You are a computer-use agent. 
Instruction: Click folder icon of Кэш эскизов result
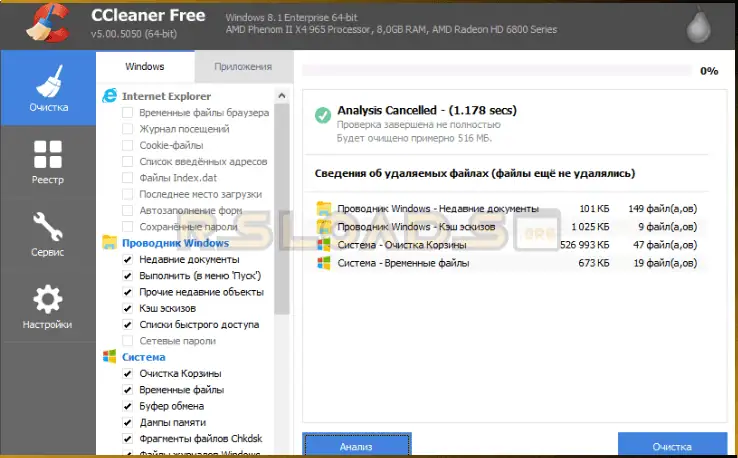324,226
